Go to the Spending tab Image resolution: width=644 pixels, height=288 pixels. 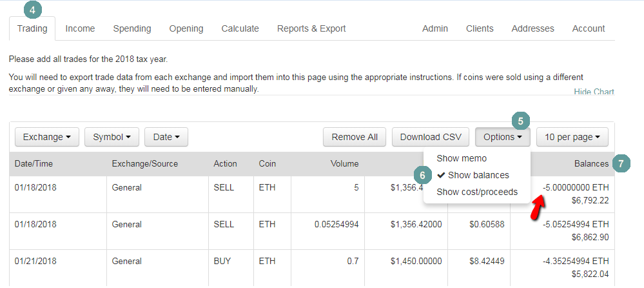tap(132, 28)
